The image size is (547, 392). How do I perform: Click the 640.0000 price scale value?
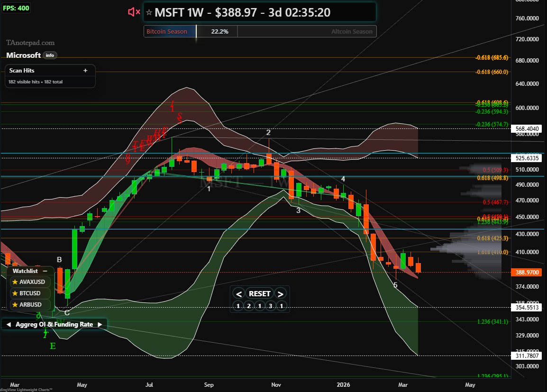pos(527,84)
